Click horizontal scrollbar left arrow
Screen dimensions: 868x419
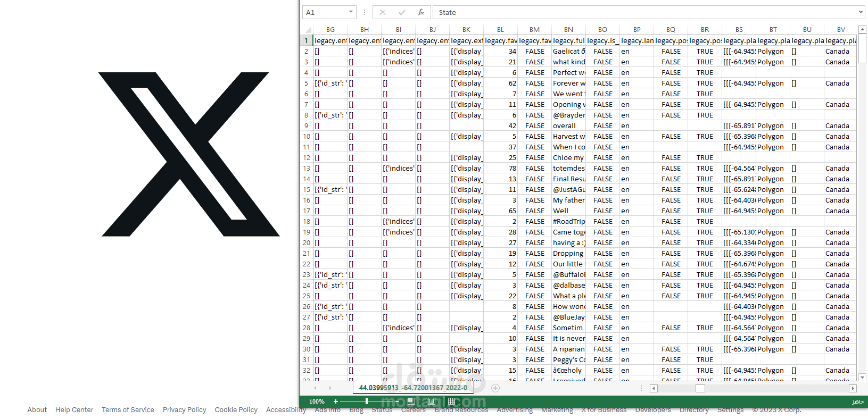[x=654, y=388]
